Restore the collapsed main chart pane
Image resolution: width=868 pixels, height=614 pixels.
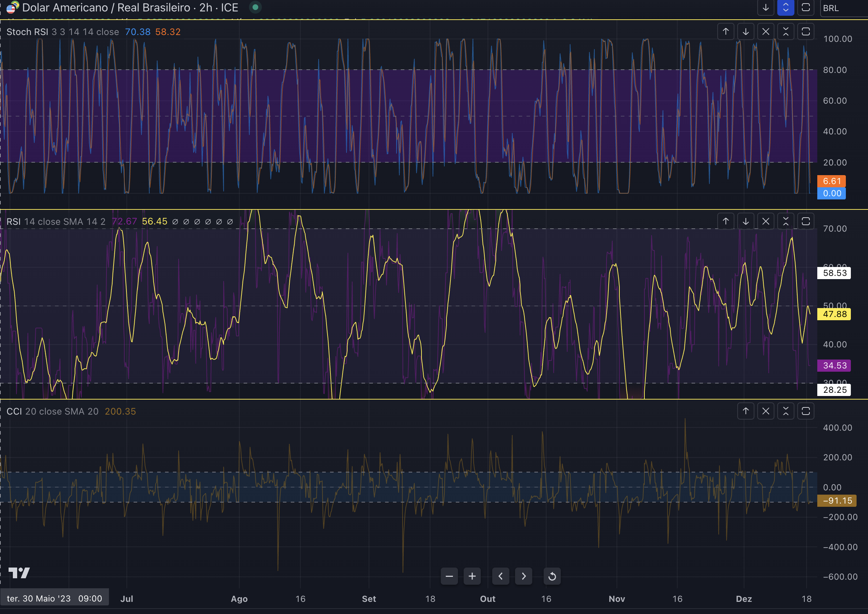(785, 8)
